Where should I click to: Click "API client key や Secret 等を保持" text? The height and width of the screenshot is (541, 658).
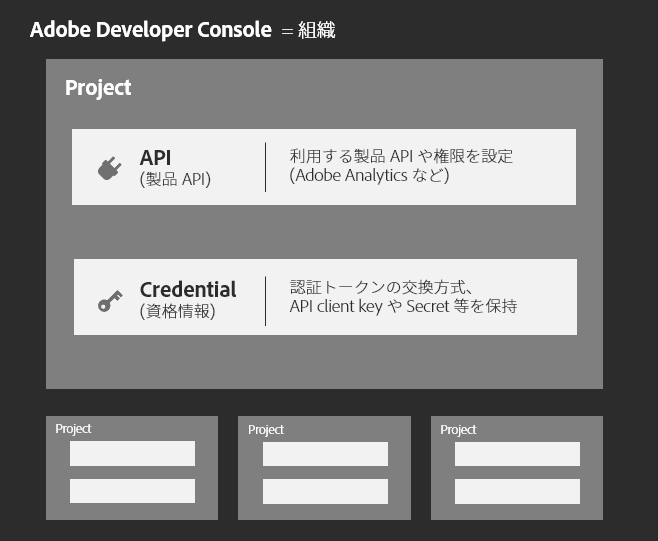click(403, 306)
